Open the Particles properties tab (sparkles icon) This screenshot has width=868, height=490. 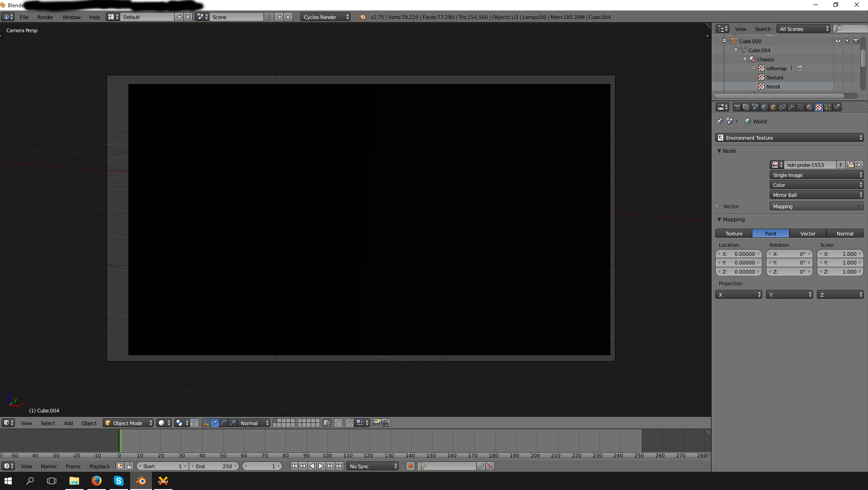(x=828, y=107)
